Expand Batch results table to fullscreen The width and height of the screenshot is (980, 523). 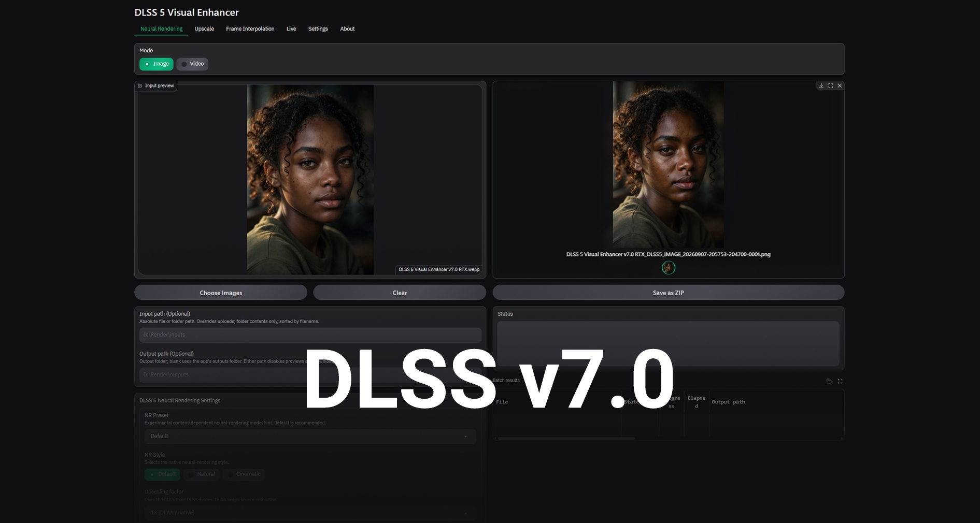point(840,381)
